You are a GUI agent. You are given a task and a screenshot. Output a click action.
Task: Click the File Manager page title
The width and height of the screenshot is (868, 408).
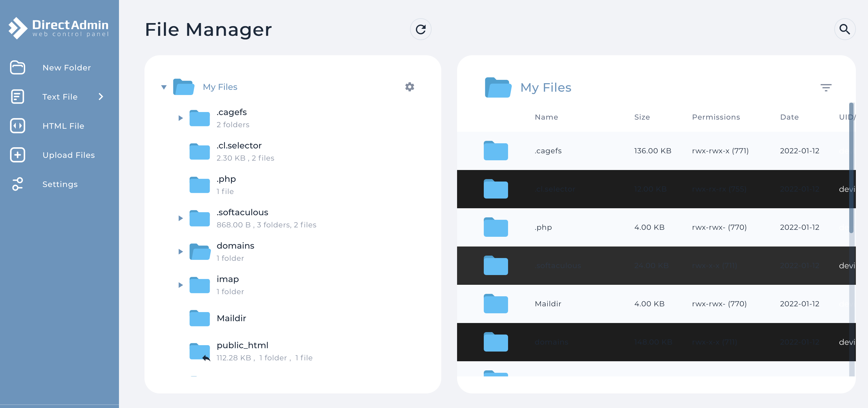[208, 30]
